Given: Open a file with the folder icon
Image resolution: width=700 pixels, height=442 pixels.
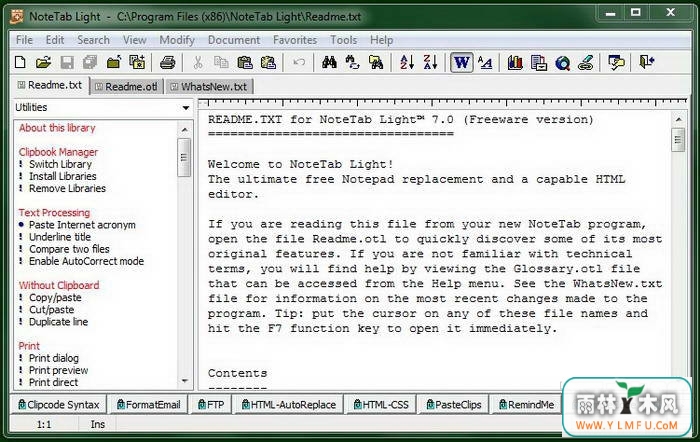Looking at the screenshot, I should pyautogui.click(x=43, y=62).
